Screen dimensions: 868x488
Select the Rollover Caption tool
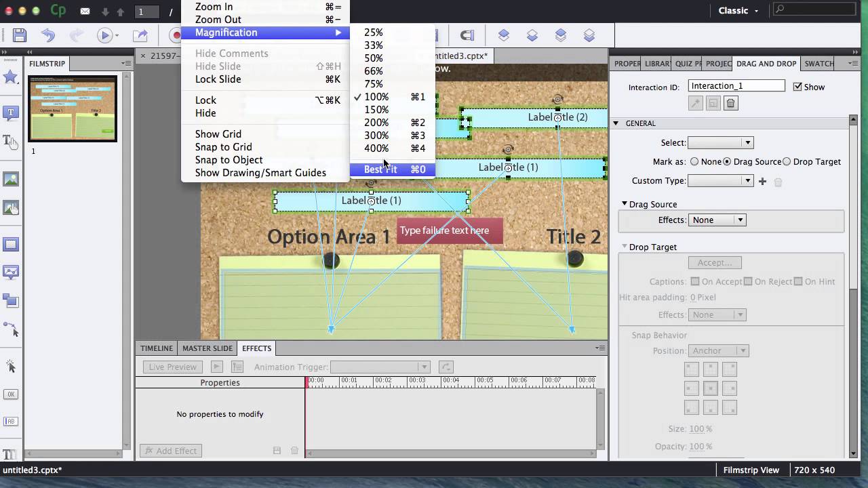(x=11, y=142)
